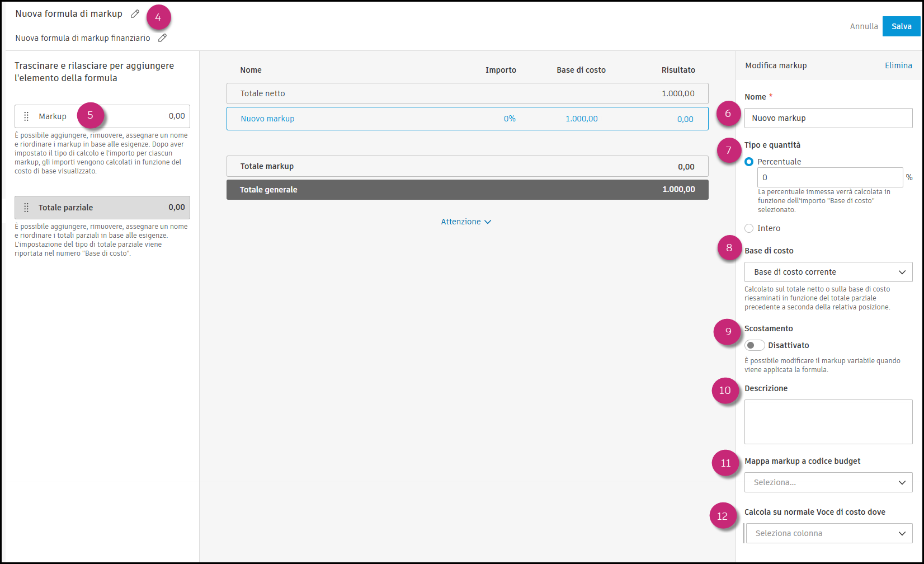
Task: Click the 'Salva' button
Action: [x=902, y=26]
